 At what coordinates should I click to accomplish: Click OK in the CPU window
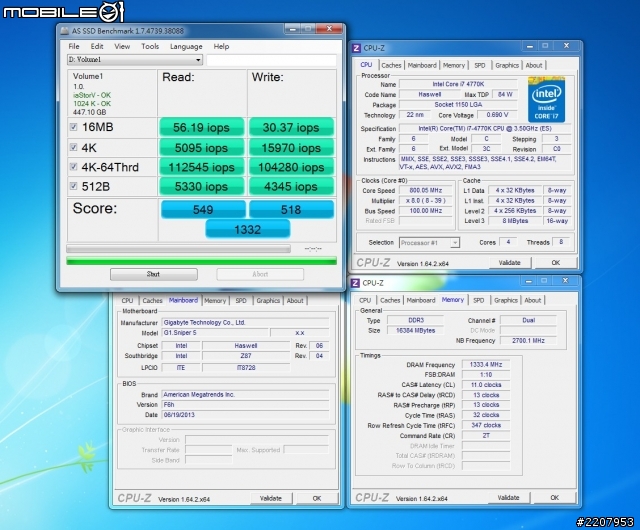click(556, 263)
